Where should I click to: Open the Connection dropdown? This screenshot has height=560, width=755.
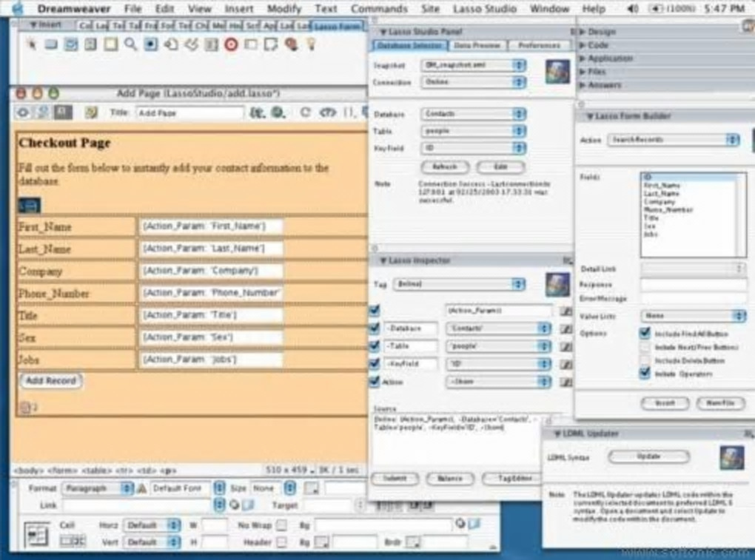tap(473, 82)
